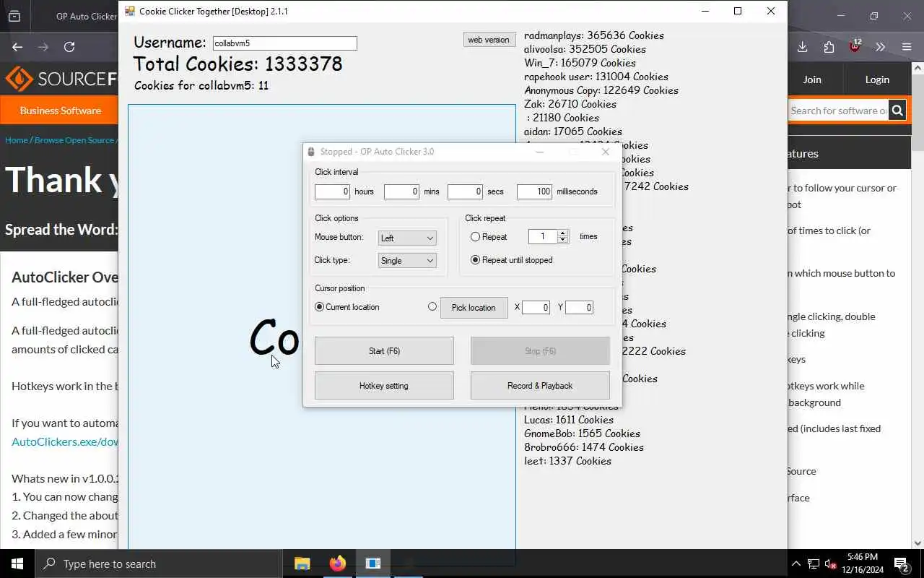Viewport: 924px width, 578px height.
Task: Click the SourceForge search magnifier icon
Action: [x=897, y=111]
